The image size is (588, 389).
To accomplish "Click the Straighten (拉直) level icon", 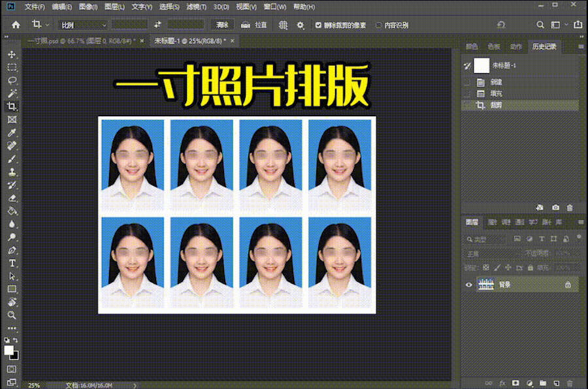I will coord(246,25).
